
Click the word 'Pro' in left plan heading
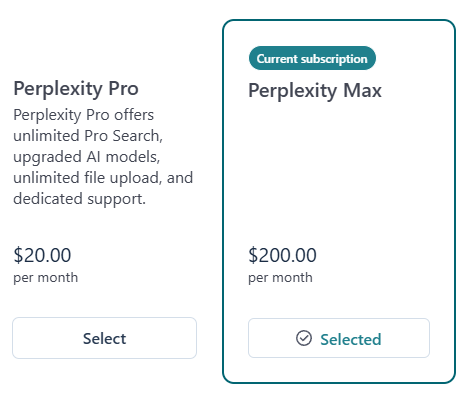click(123, 89)
